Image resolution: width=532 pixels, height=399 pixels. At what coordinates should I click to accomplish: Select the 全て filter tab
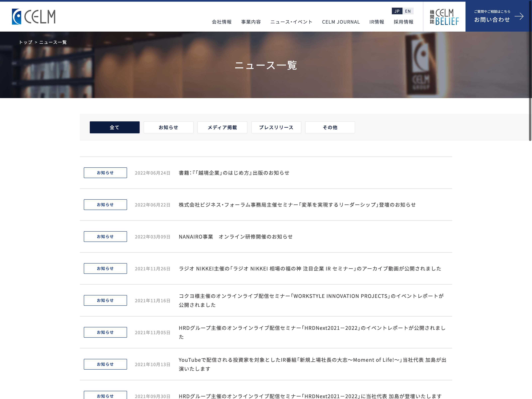[x=115, y=127]
